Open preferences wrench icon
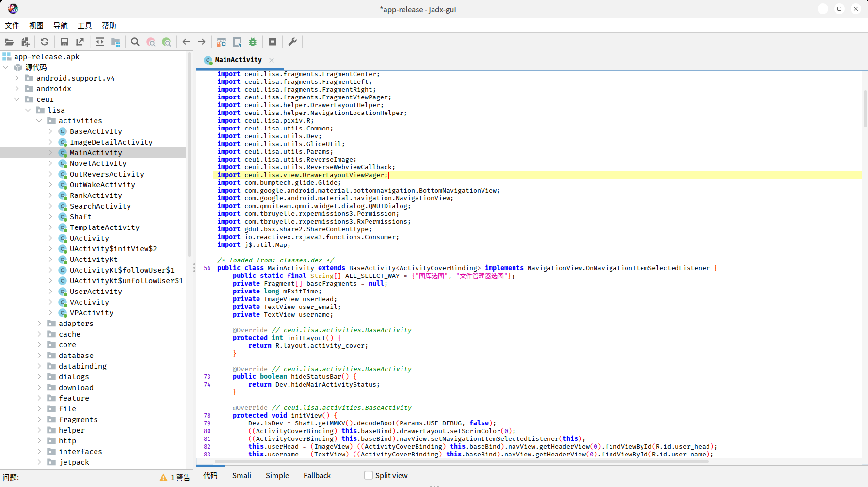Screen dimensions: 868x487 [x=292, y=42]
